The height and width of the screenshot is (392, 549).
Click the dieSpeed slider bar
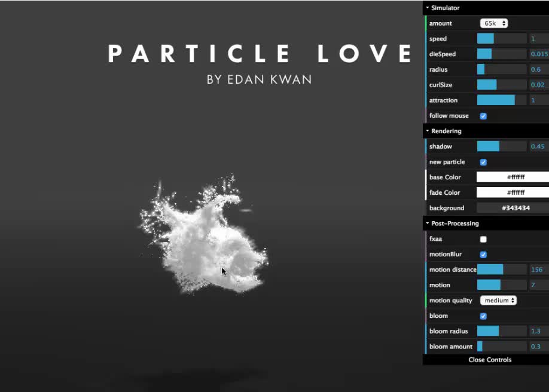click(502, 54)
